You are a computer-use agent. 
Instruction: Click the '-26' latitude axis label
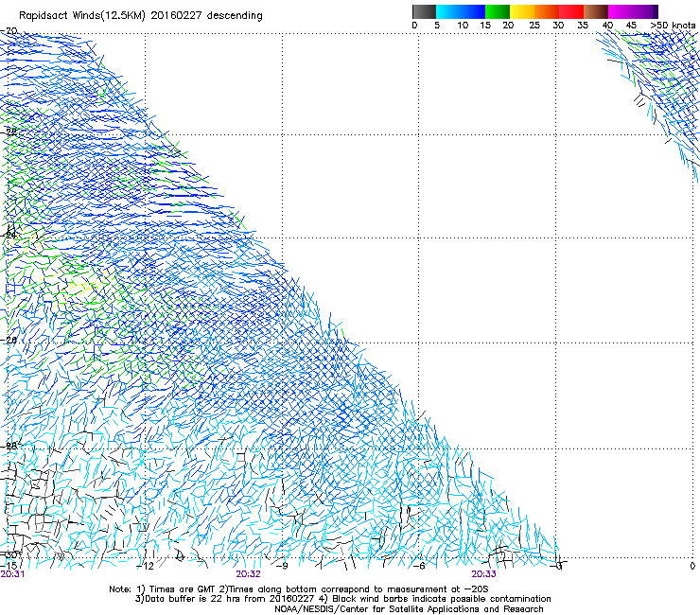[x=9, y=340]
